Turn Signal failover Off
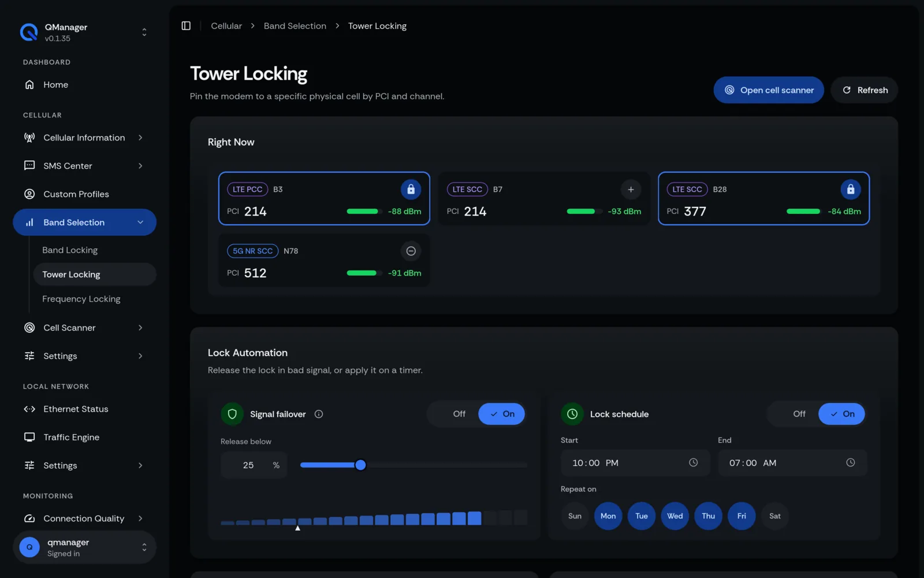Screen dimensions: 924x578 click(x=459, y=414)
